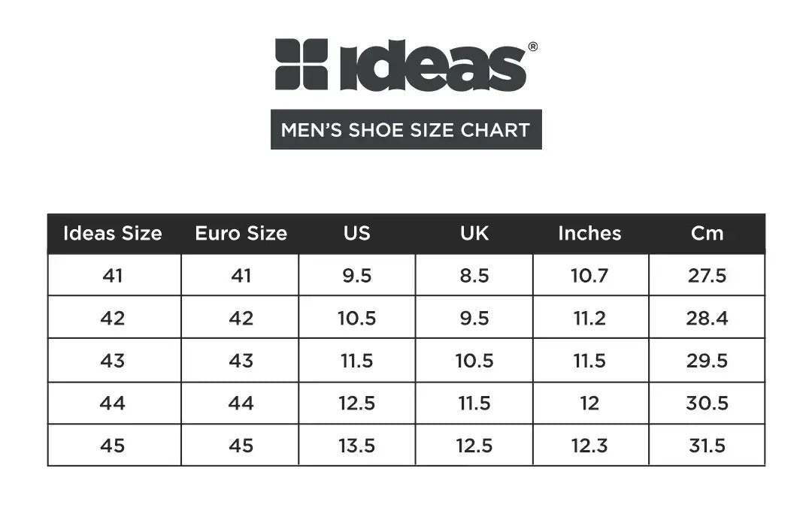Click the 10.7 inches cell
This screenshot has height=523, width=812.
(x=589, y=276)
